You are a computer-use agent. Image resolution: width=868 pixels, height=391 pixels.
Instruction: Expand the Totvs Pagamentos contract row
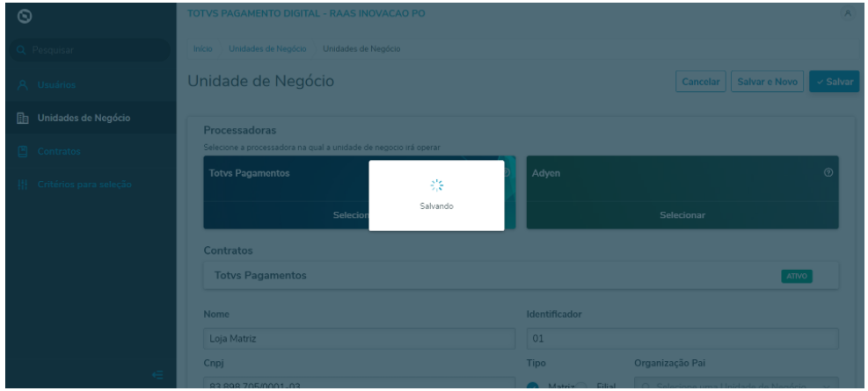coord(521,275)
